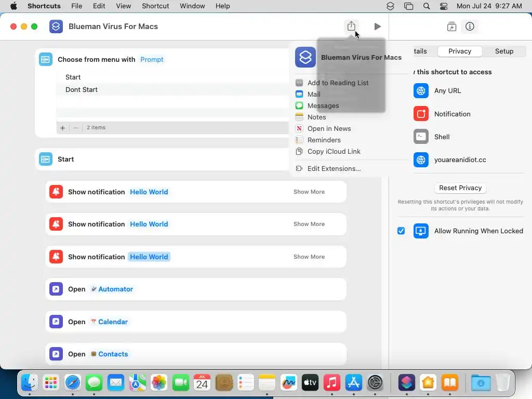Expand Show More on third Show notification

coord(309,257)
